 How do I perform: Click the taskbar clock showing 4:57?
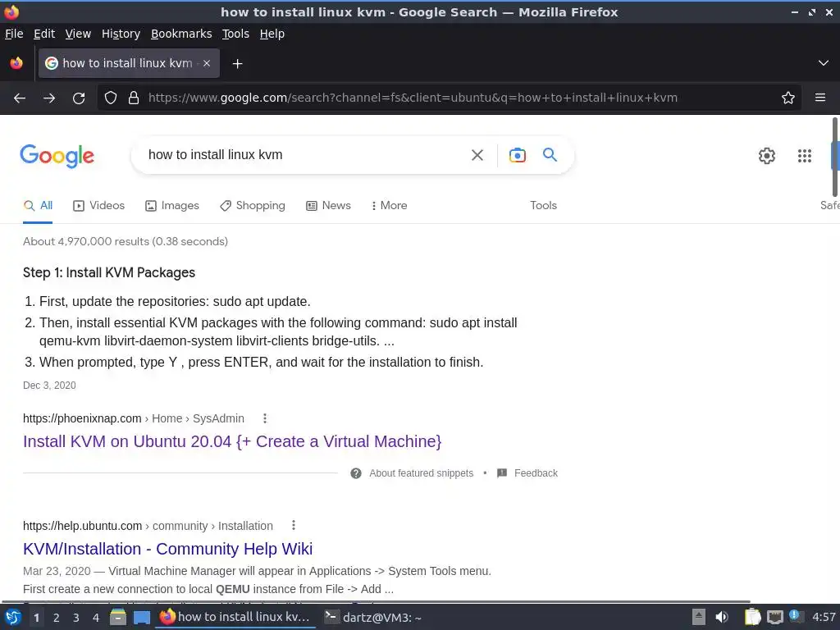(x=824, y=617)
